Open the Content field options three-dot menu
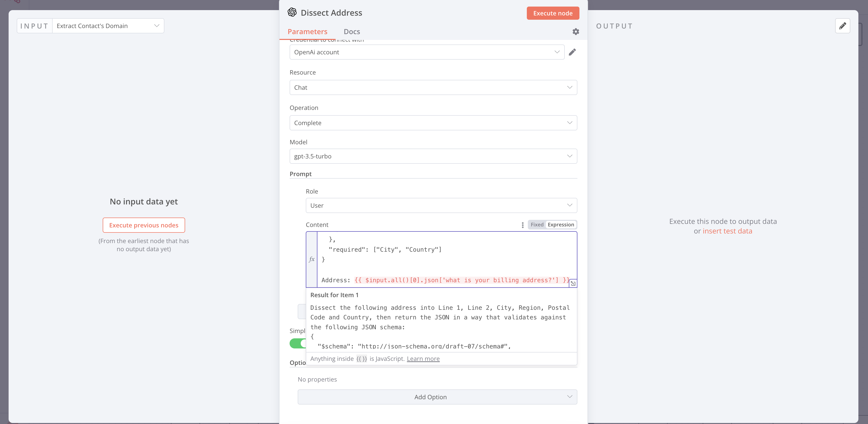 coord(522,225)
